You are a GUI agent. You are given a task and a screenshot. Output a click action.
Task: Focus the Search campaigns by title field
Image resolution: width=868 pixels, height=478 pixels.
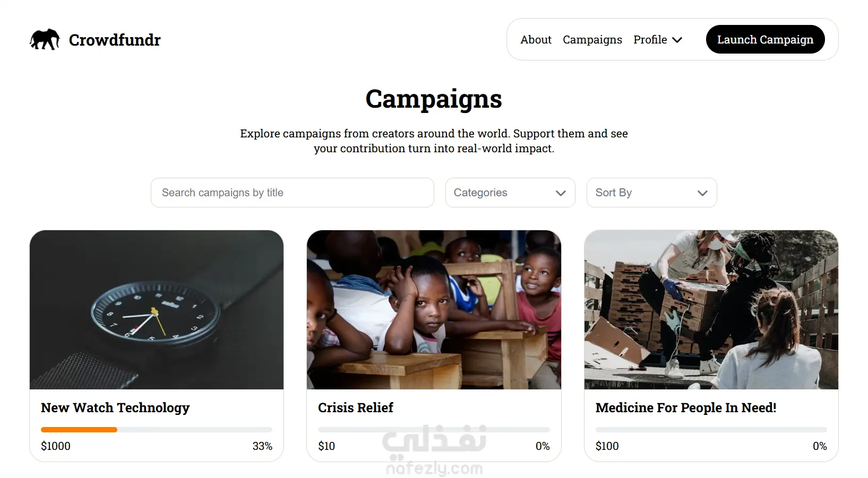(292, 193)
